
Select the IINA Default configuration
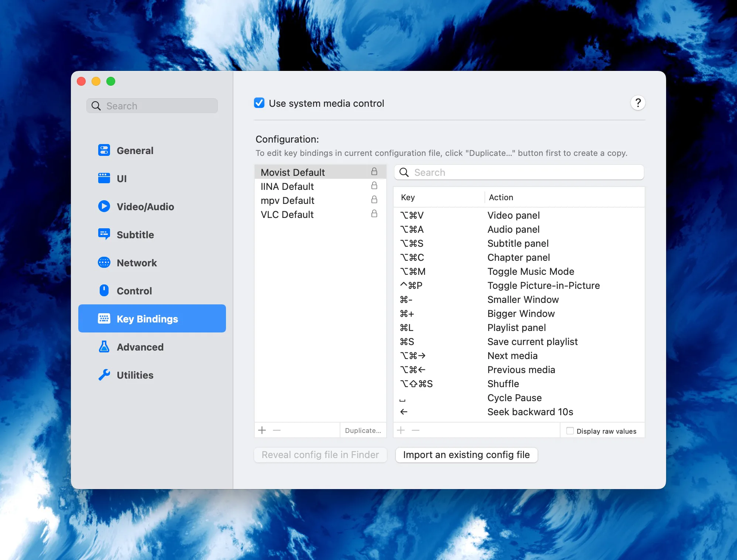(x=320, y=186)
